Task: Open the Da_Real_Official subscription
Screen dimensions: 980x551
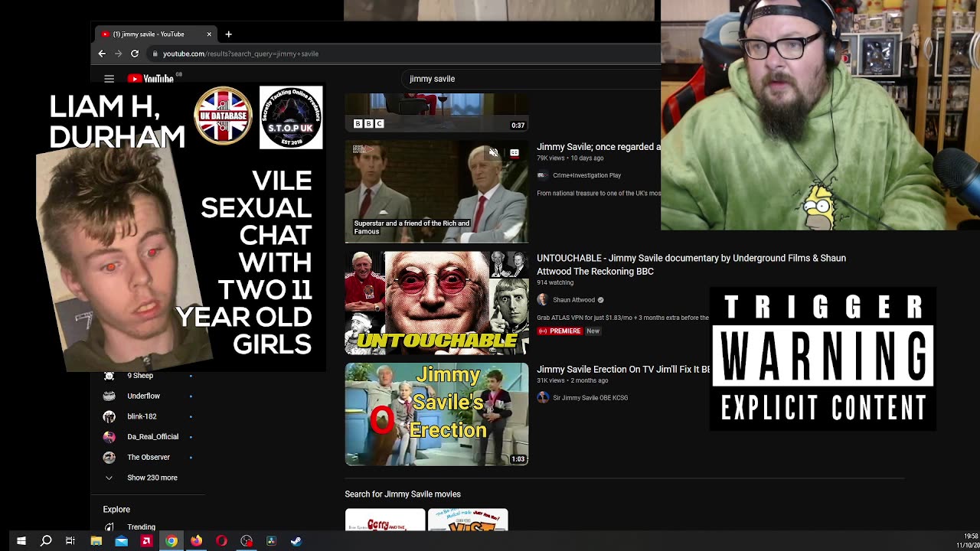Action: tap(152, 437)
